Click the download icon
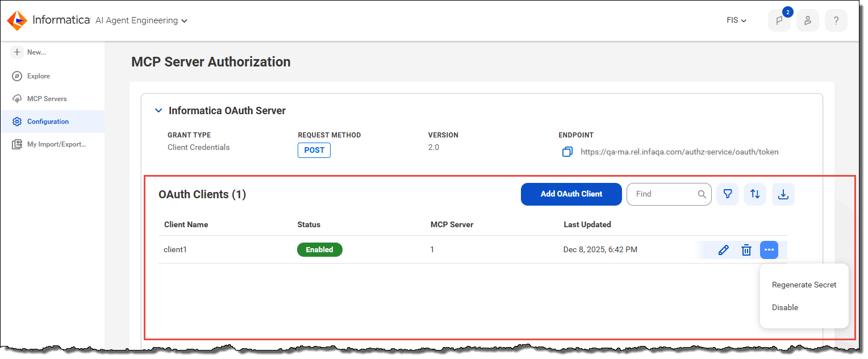Viewport: 868px width, 359px height. (783, 194)
